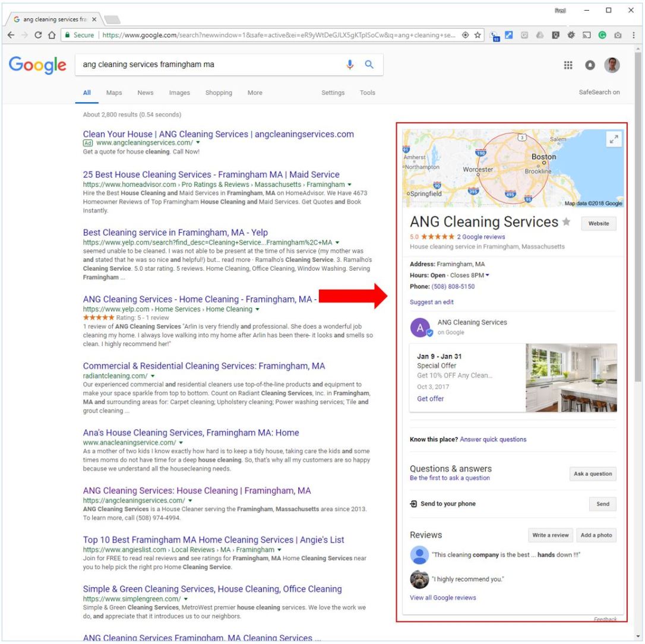Expand the homeadvisor.com result dropdown arrow
645x644 pixels.
pyautogui.click(x=349, y=185)
